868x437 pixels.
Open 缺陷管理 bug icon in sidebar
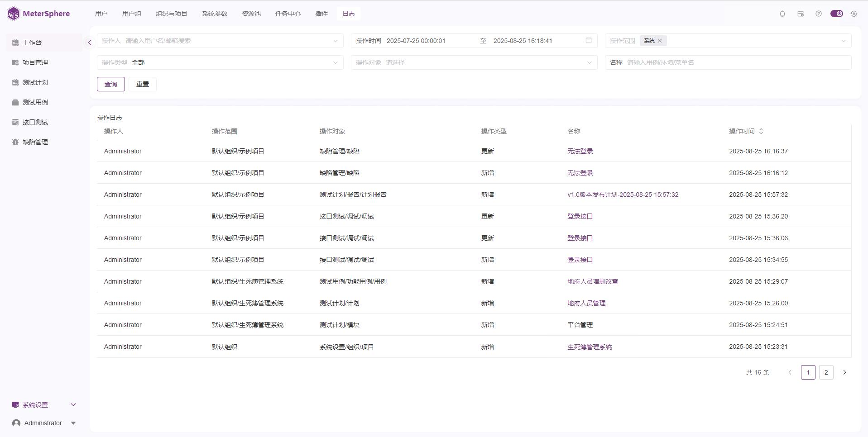pyautogui.click(x=15, y=142)
